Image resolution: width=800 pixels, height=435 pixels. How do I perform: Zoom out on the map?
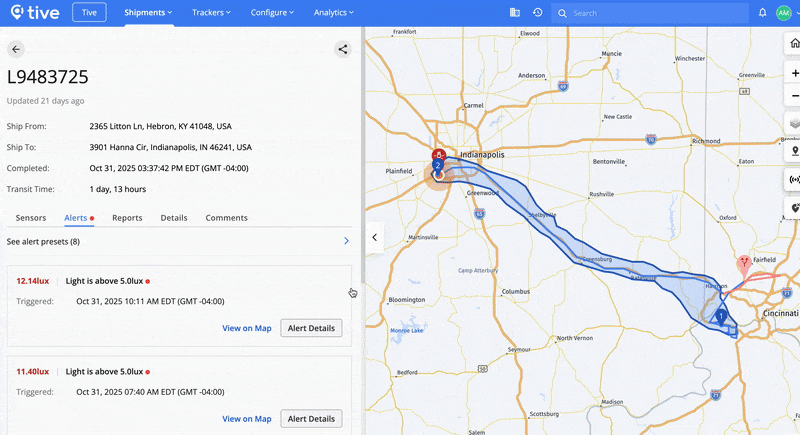pos(794,95)
